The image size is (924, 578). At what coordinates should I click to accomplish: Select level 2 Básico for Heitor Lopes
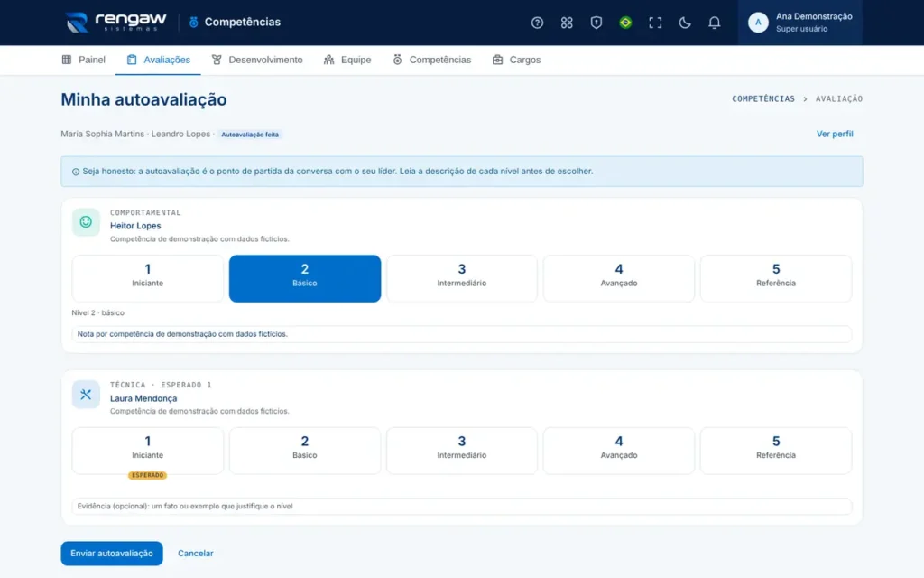(305, 278)
